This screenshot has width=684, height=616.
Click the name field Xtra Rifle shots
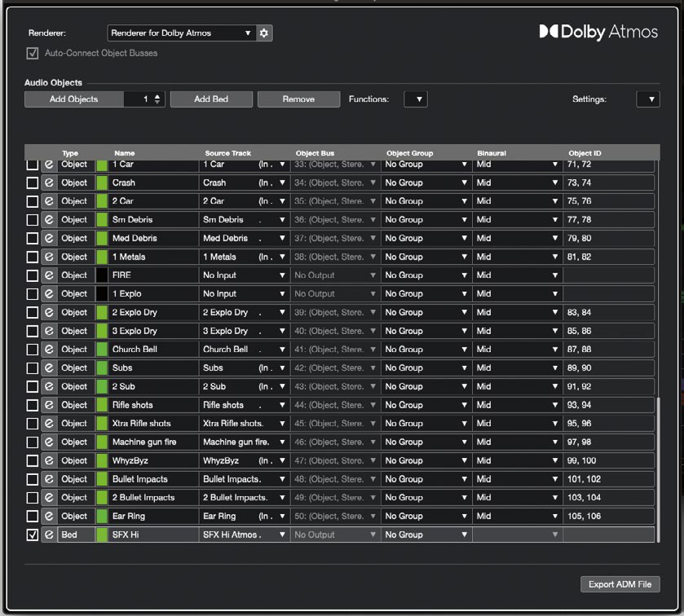[153, 424]
